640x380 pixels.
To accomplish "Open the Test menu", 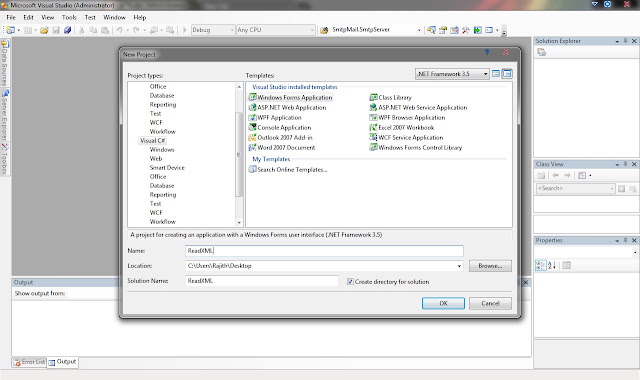I will (x=90, y=17).
